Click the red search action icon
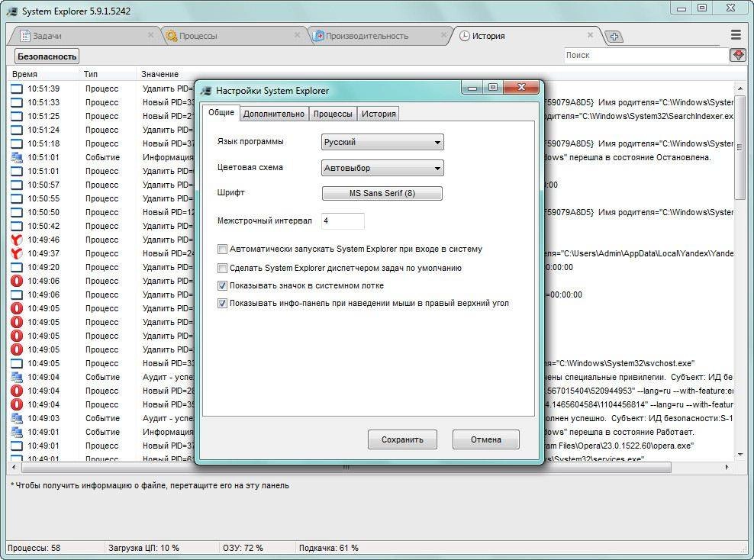754x560 pixels. [738, 55]
